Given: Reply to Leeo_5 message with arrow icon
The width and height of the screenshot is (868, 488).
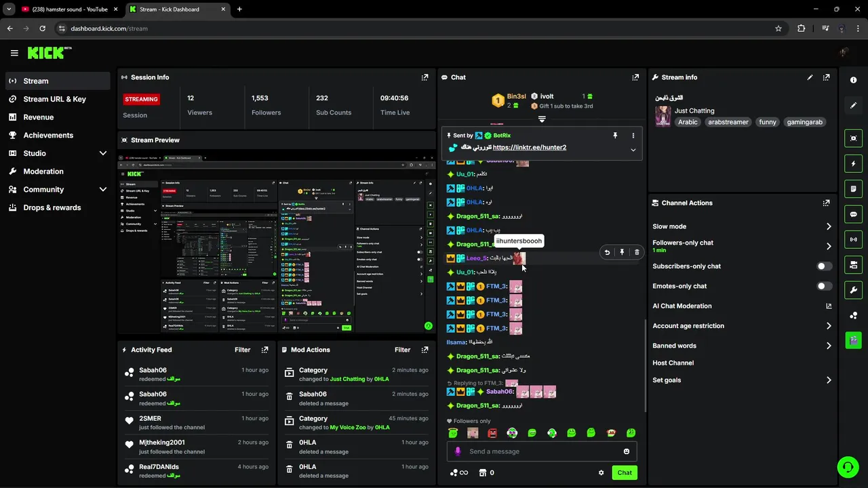Looking at the screenshot, I should pyautogui.click(x=607, y=252).
